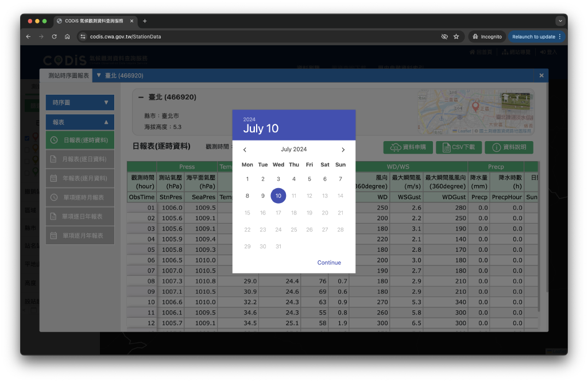Open the station photo thumbnail
This screenshot has height=382, width=588.
pos(515,102)
